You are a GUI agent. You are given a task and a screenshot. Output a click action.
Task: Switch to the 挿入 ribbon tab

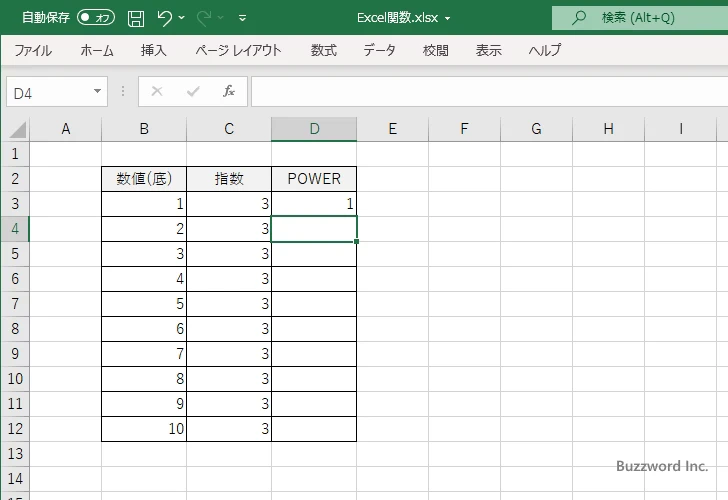coord(154,50)
